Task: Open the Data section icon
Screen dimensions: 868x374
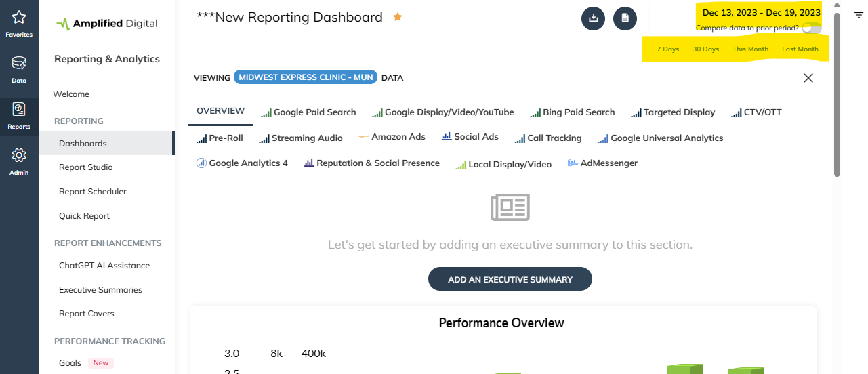Action: coord(19,64)
